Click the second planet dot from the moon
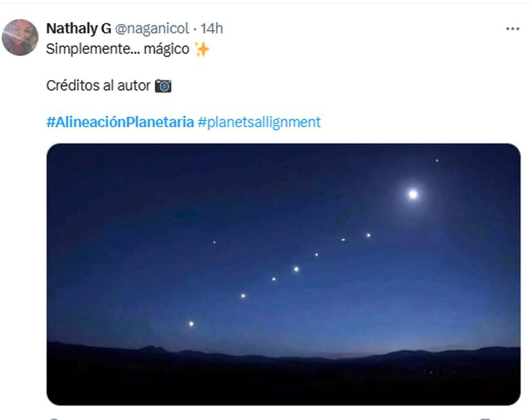The height and width of the screenshot is (420, 529). click(x=343, y=240)
